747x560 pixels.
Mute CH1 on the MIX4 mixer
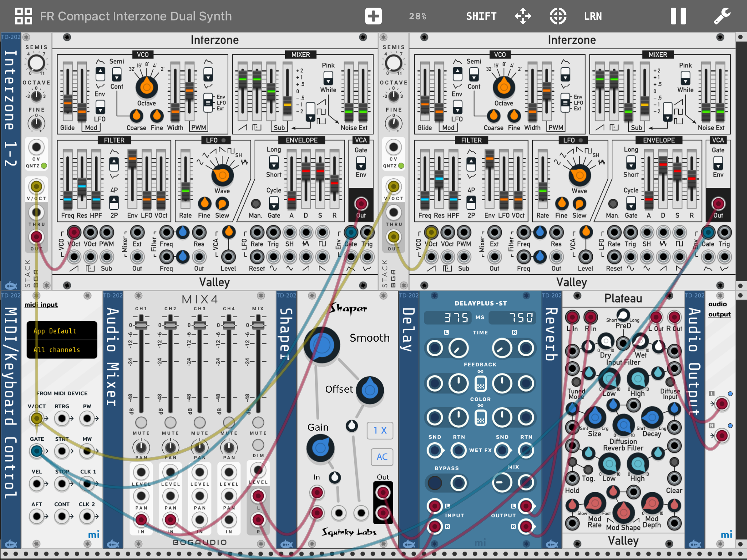pyautogui.click(x=141, y=422)
